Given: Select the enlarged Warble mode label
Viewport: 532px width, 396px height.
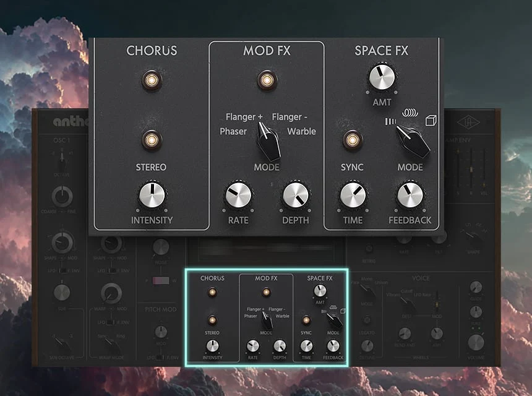Looking at the screenshot, I should coord(301,131).
